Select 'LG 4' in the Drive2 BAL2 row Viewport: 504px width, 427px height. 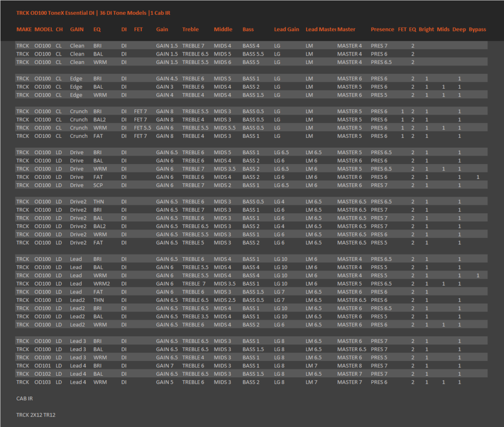[x=279, y=227]
